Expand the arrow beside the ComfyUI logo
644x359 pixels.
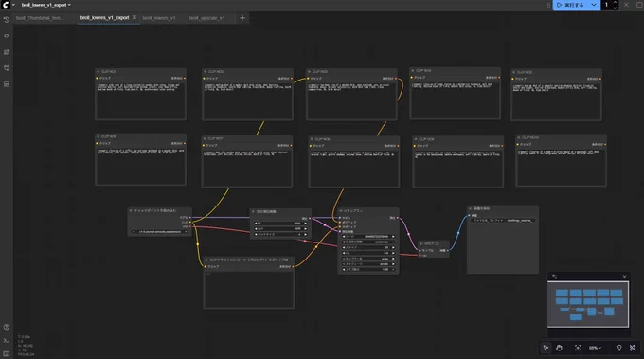[x=13, y=5]
